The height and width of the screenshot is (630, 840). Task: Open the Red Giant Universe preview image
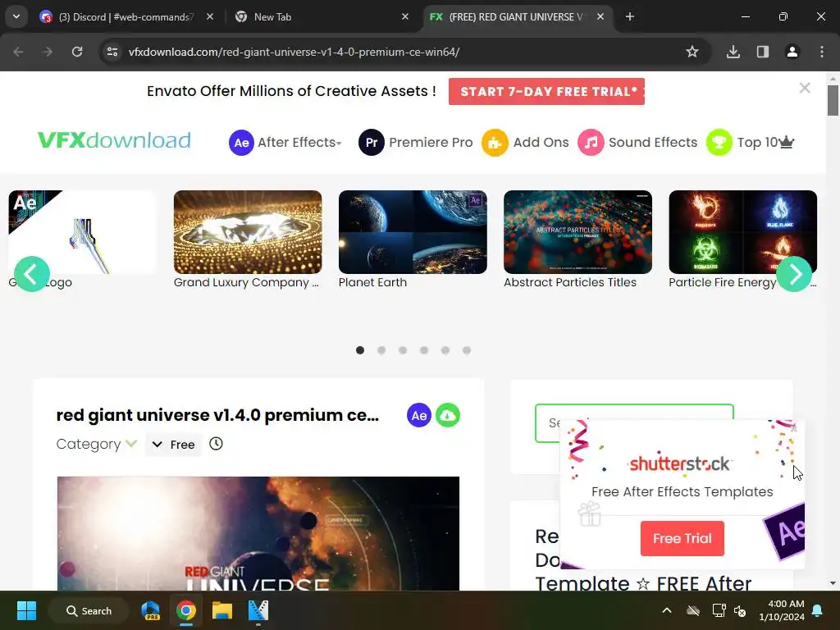258,533
